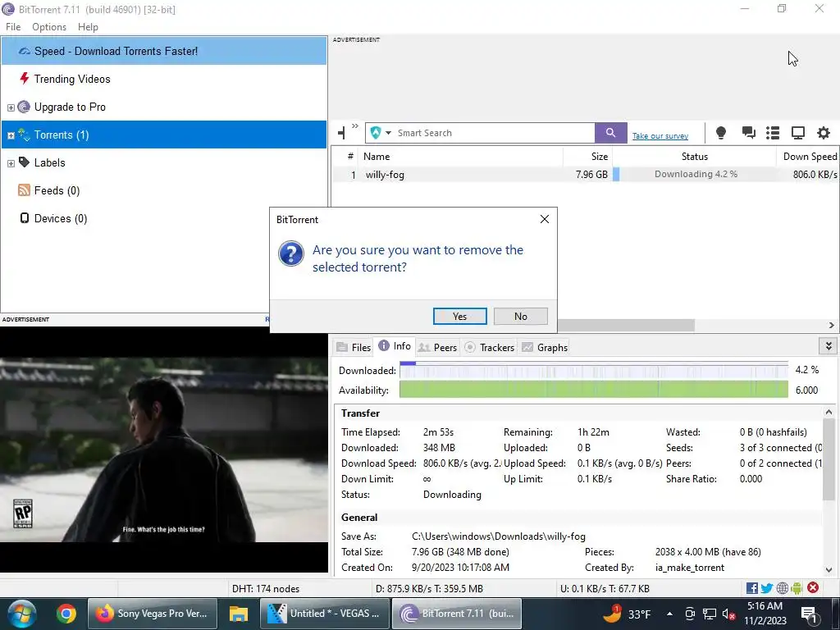Sort torrents by Size column
This screenshot has width=840, height=630.
click(587, 157)
